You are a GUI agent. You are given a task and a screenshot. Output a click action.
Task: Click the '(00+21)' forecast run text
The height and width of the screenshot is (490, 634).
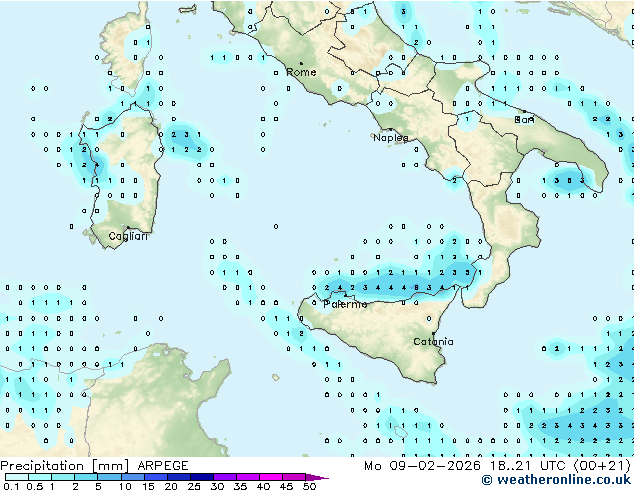click(602, 466)
